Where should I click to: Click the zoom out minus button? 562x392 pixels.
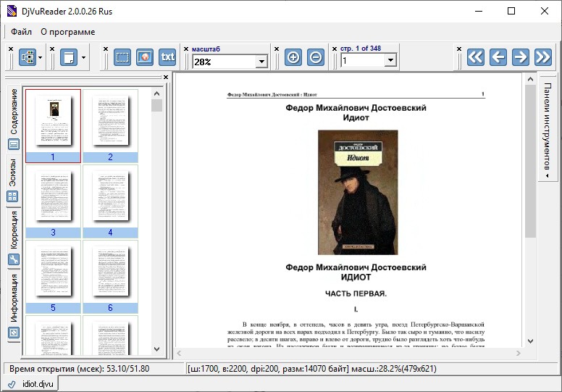pyautogui.click(x=316, y=57)
